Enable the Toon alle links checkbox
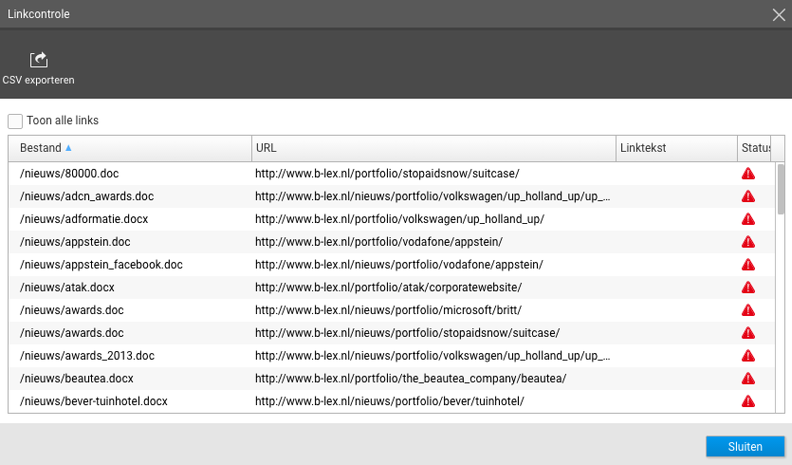Image resolution: width=792 pixels, height=465 pixels. click(x=15, y=121)
